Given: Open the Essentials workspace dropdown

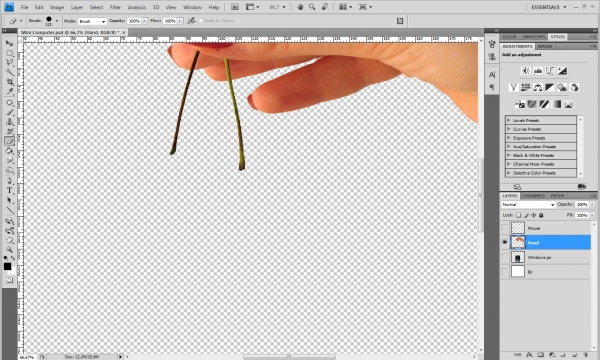Looking at the screenshot, I should [x=549, y=7].
